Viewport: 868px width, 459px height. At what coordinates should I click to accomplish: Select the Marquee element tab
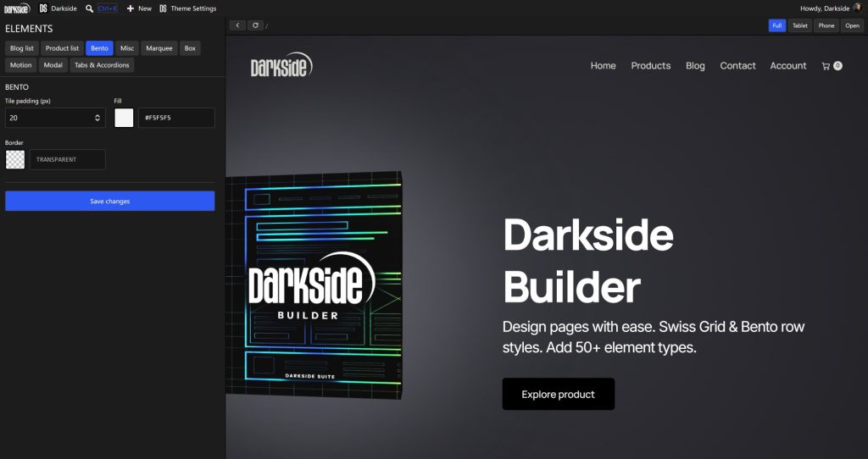click(159, 48)
